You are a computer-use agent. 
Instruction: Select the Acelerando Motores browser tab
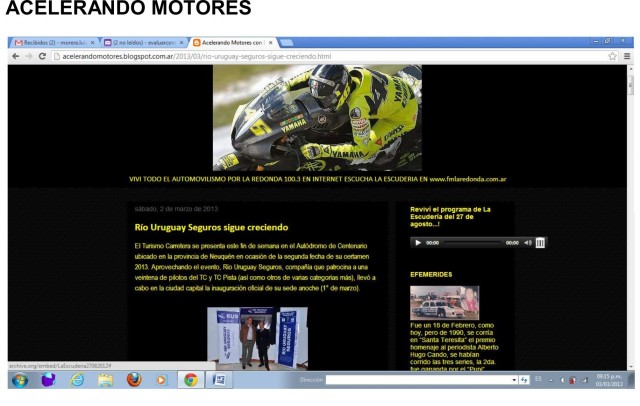click(x=232, y=43)
